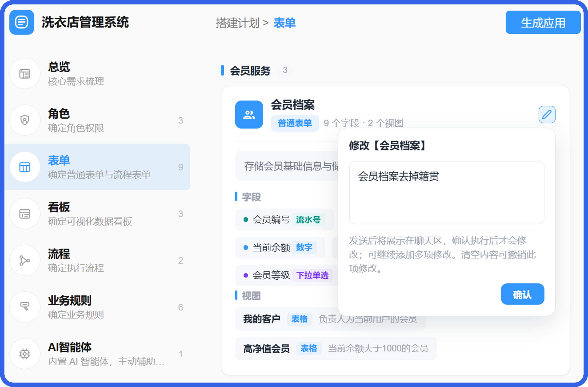This screenshot has width=588, height=387.
Task: Click the 当前余额大于1000的会员 description
Action: tap(378, 349)
